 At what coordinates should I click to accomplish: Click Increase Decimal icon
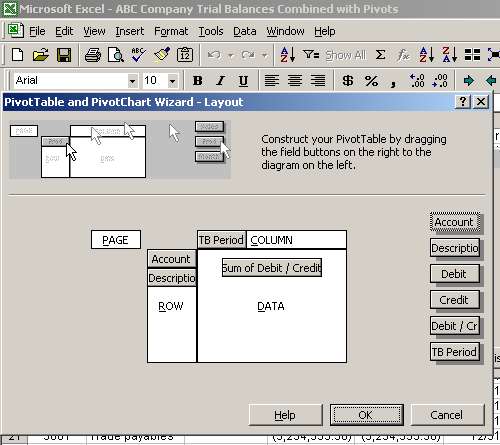tap(417, 81)
